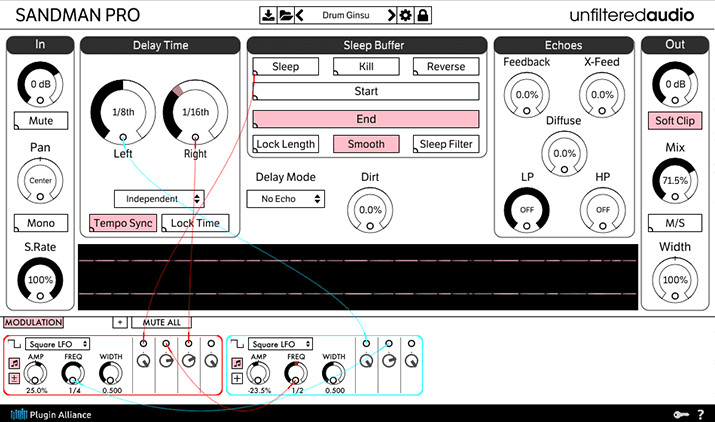Disable Tempo Sync
Image resolution: width=715 pixels, height=422 pixels.
pos(123,223)
